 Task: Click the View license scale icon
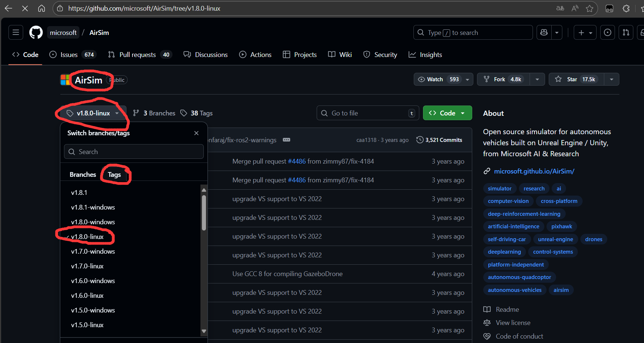click(487, 322)
